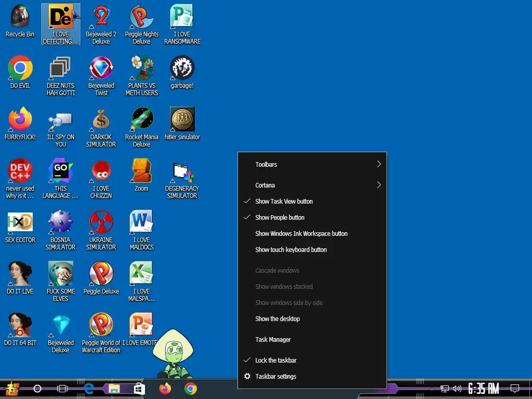Open Task Manager from context menu
The image size is (532, 399).
[x=312, y=340]
